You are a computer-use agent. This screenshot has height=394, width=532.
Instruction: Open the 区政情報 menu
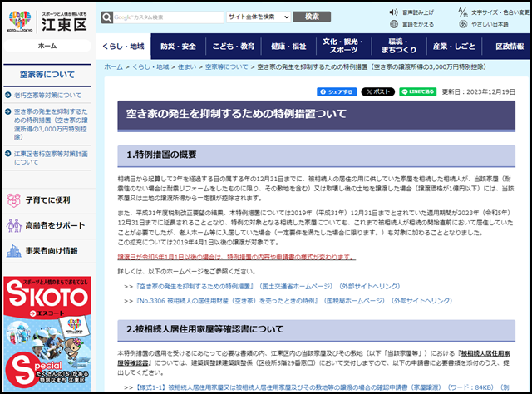506,47
